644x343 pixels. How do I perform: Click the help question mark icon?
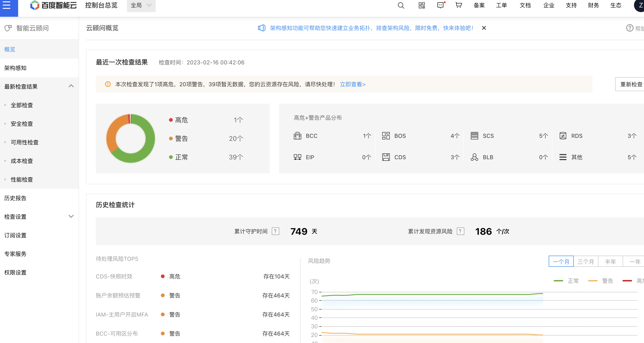coord(630,28)
